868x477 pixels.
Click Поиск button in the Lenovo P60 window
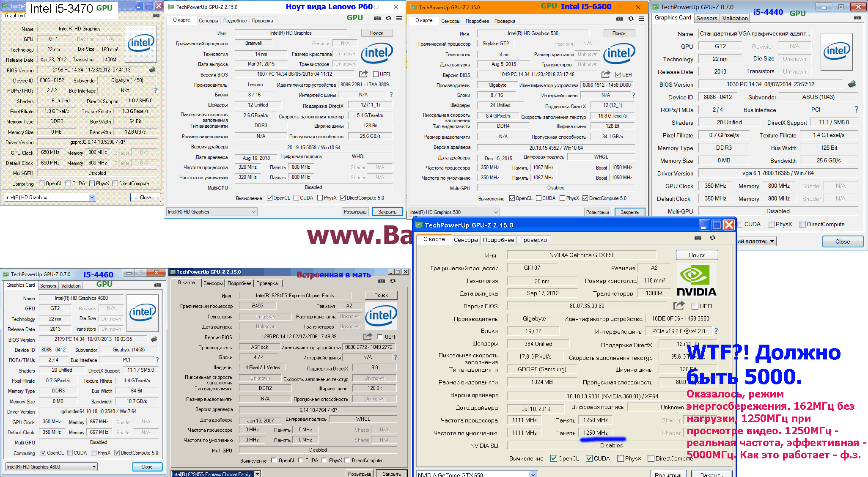[376, 33]
